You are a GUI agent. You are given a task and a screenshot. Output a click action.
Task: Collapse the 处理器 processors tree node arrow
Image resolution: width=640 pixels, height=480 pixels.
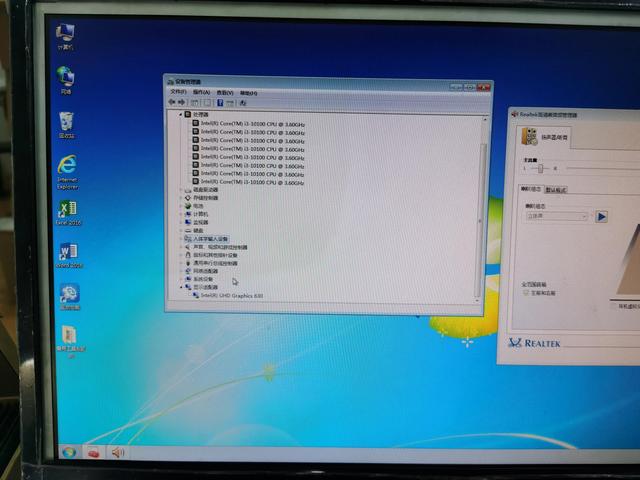pyautogui.click(x=181, y=115)
